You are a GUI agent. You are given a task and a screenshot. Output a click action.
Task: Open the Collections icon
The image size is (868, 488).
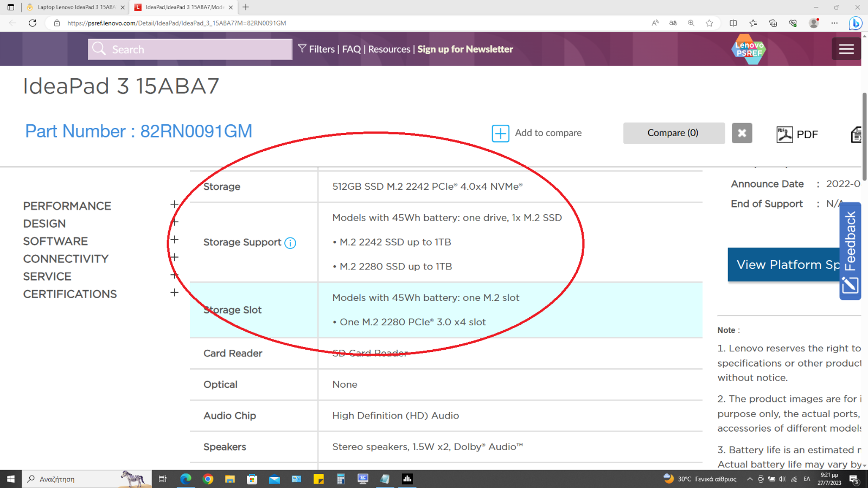coord(773,23)
